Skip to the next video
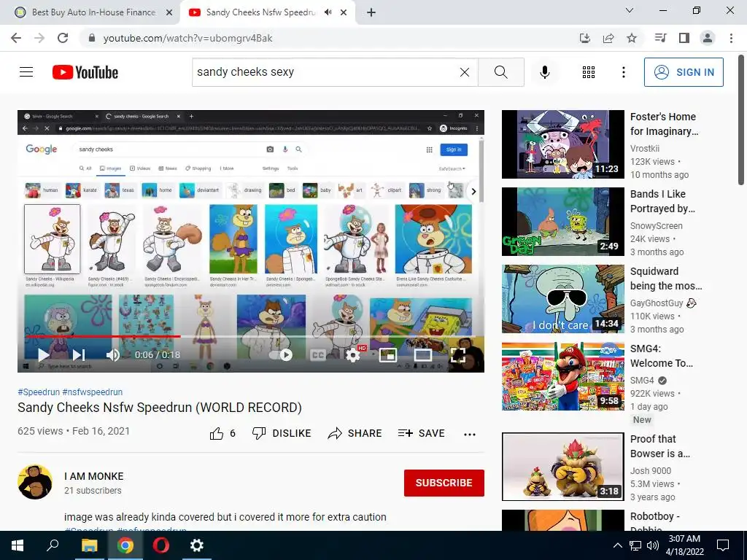Screen dimensions: 747x560 79,355
